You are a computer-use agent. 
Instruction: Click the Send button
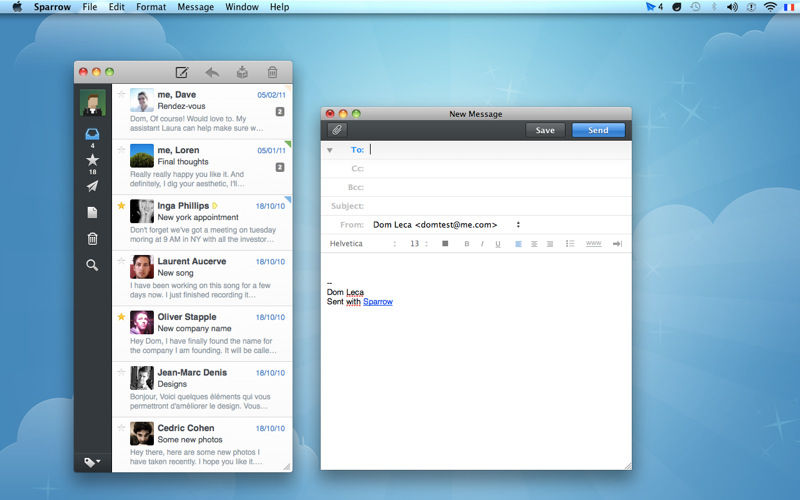[x=598, y=130]
